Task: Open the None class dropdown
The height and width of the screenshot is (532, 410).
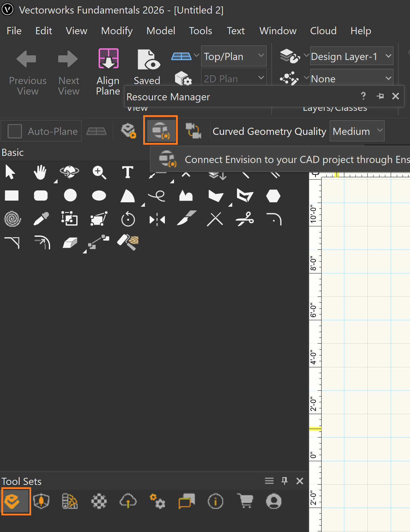Action: (x=351, y=79)
